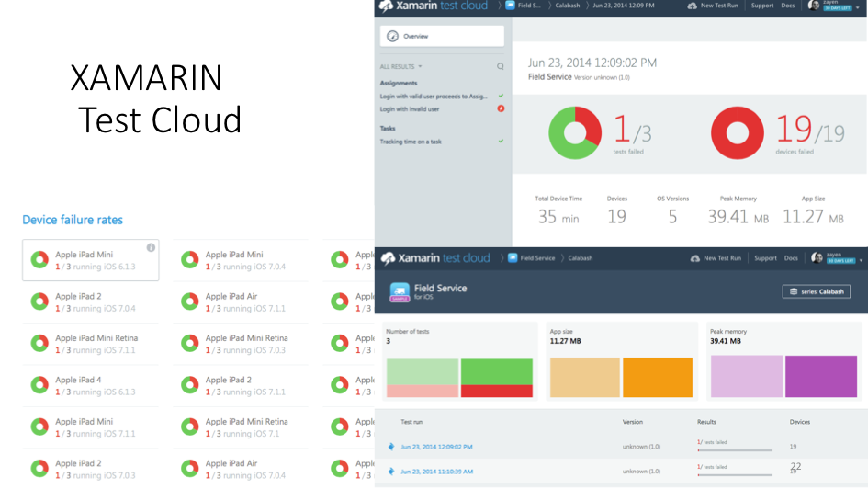Viewport: 868px width, 489px height.
Task: Click the dark purple bar in Peak memory chart
Action: coord(821,377)
